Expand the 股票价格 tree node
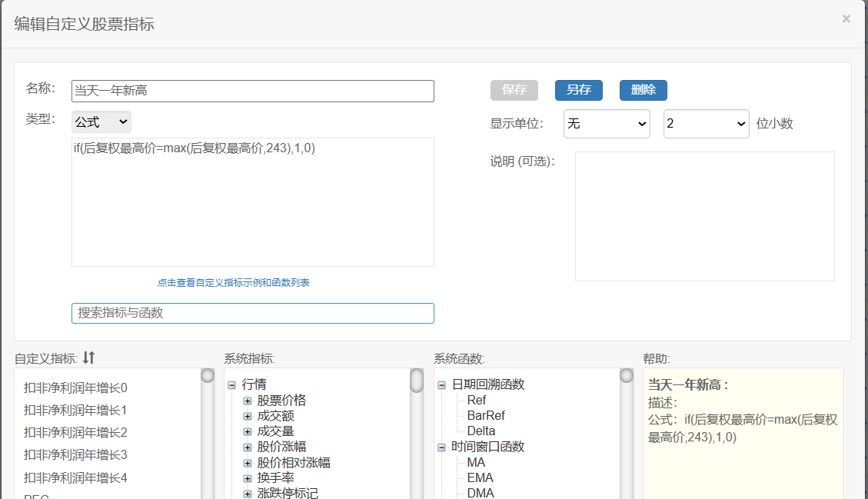 (x=248, y=401)
